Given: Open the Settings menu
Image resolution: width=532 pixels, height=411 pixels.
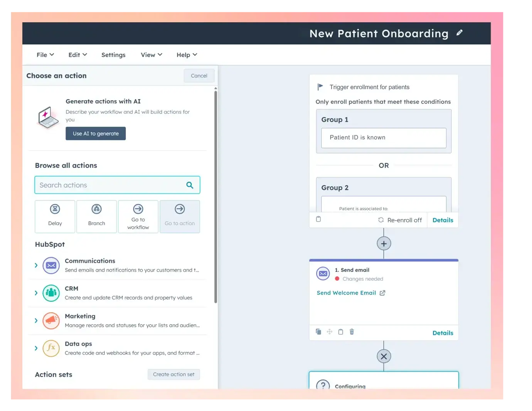Looking at the screenshot, I should [113, 55].
